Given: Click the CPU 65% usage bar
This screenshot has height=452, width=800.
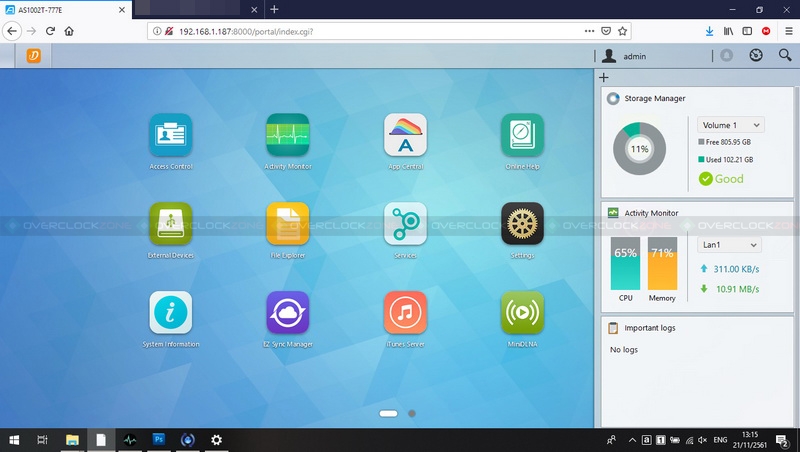Looking at the screenshot, I should pos(626,263).
